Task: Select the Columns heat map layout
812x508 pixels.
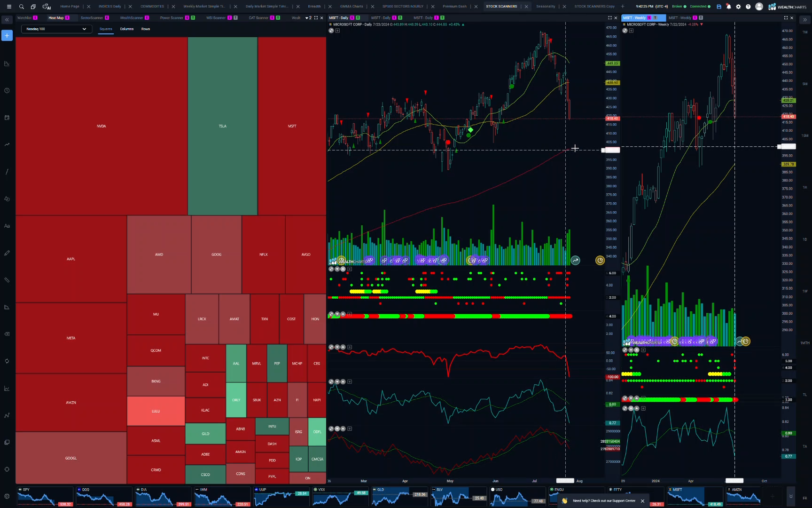Action: [126, 29]
